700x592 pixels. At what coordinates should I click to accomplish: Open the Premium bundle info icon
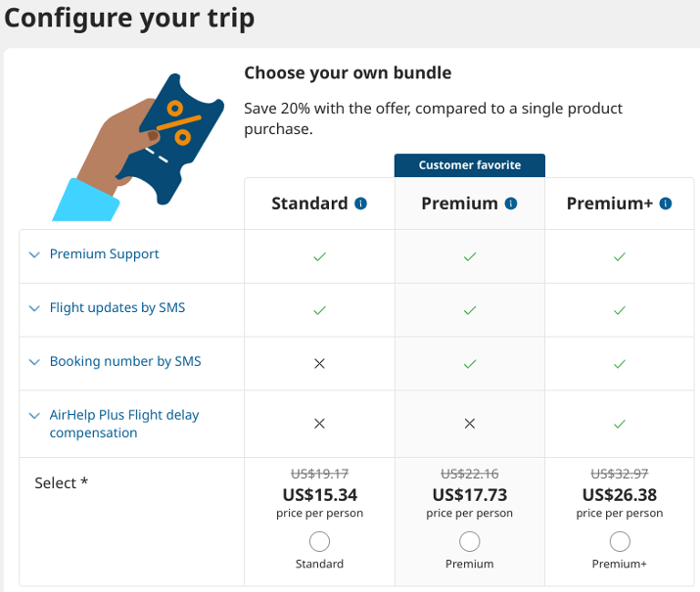tap(511, 204)
